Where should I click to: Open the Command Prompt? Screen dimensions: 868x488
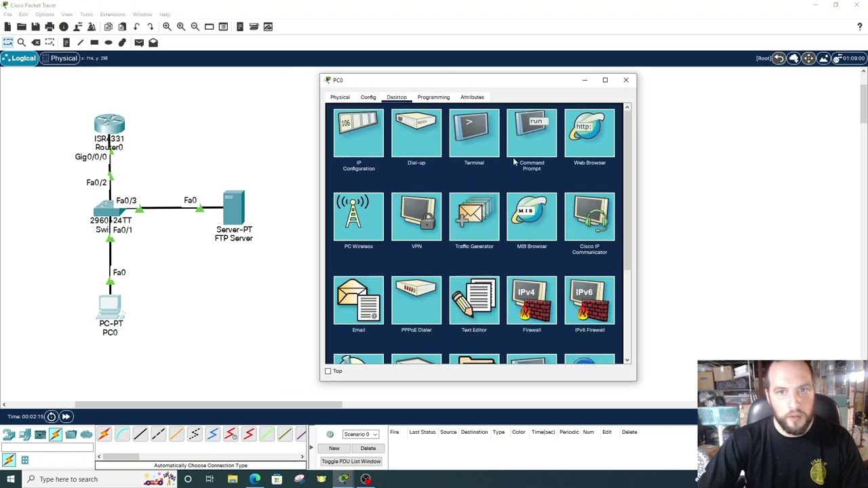click(532, 133)
